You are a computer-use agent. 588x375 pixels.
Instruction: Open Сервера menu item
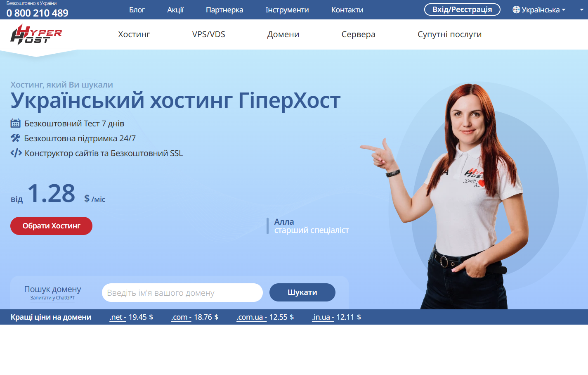click(359, 34)
